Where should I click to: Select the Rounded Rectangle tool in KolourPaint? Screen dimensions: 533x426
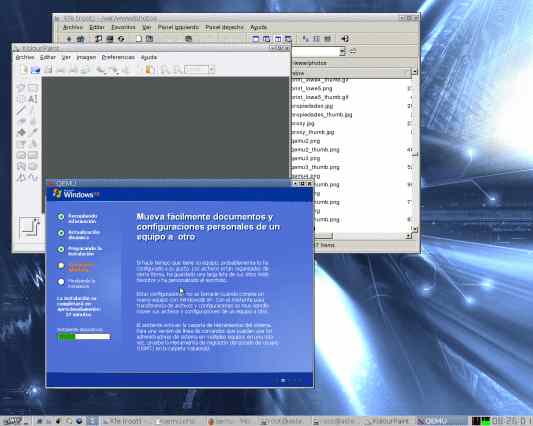pyautogui.click(x=21, y=155)
